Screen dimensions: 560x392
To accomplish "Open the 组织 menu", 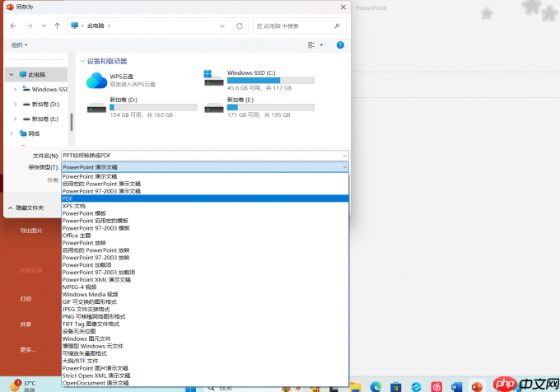I will (x=19, y=45).
